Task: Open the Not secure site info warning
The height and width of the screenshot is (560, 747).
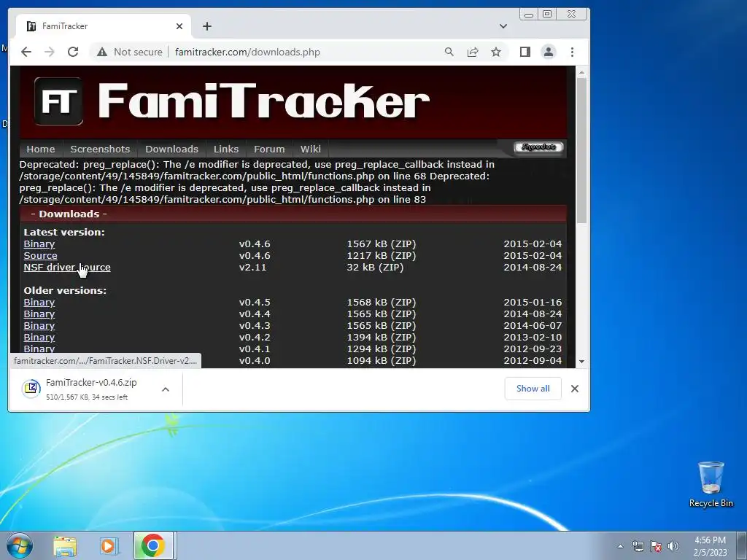Action: [x=130, y=52]
